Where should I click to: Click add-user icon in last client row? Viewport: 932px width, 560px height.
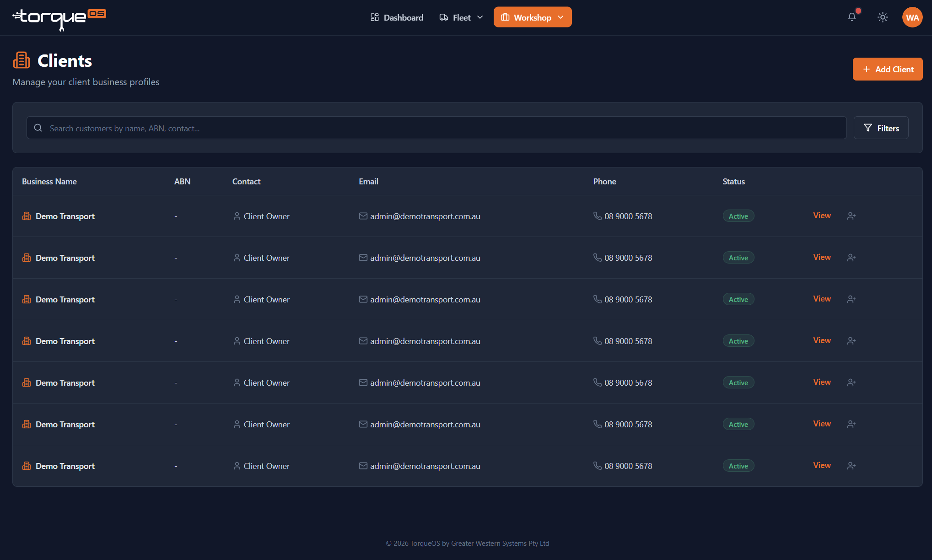[x=851, y=466]
